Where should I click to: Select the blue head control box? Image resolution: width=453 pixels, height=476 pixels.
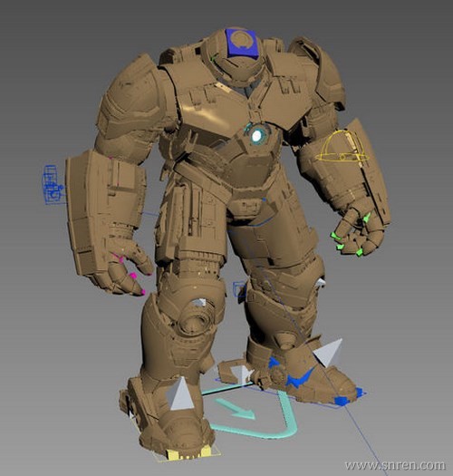(242, 44)
